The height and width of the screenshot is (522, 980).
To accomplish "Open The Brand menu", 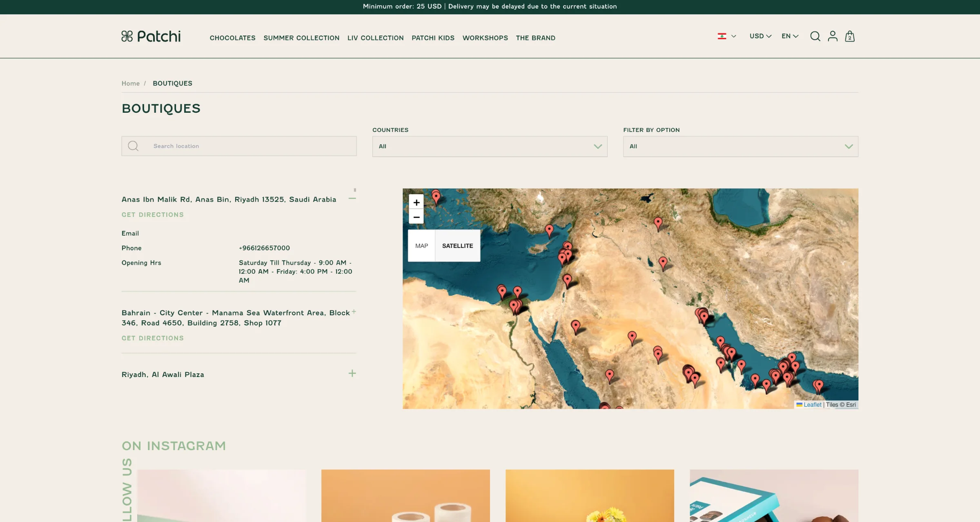I will click(535, 38).
